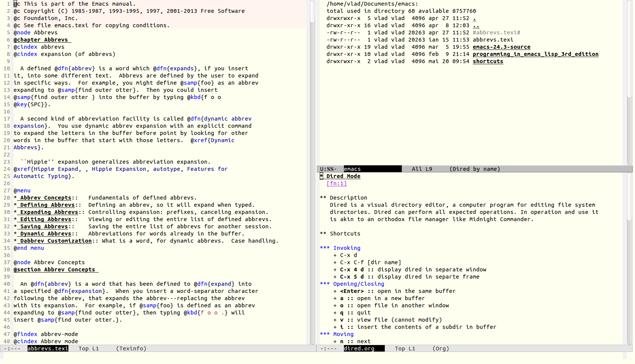Click the 'C-x 5 d' shortcut list item

(x=406, y=277)
